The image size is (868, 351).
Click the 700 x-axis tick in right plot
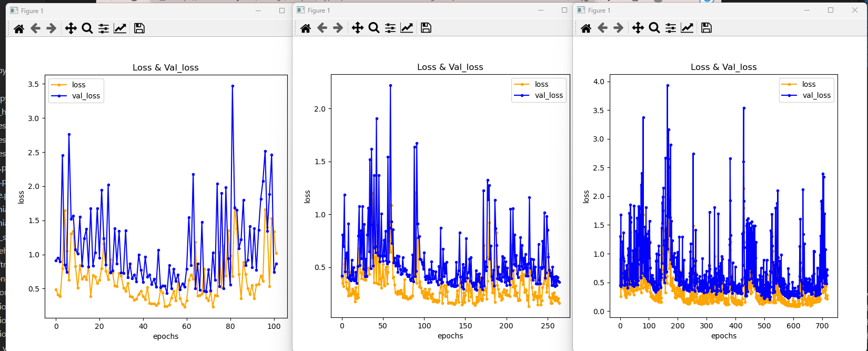click(x=822, y=326)
